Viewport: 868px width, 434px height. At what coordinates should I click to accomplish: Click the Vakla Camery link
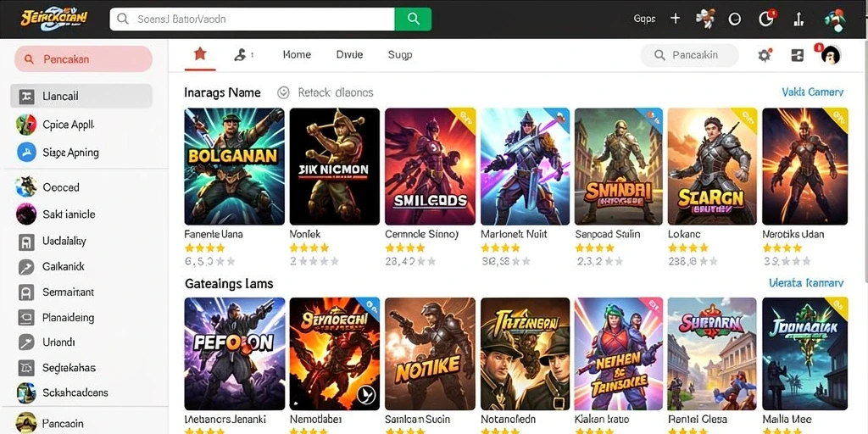(x=813, y=92)
